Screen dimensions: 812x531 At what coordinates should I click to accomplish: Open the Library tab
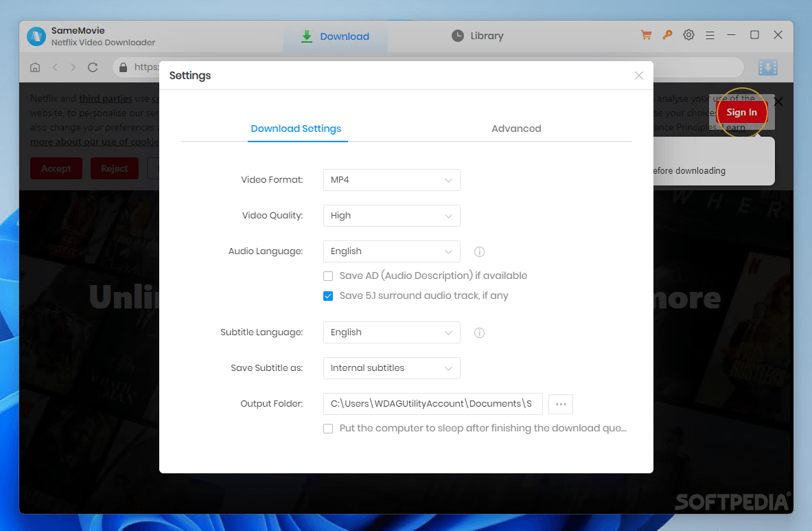(x=478, y=36)
